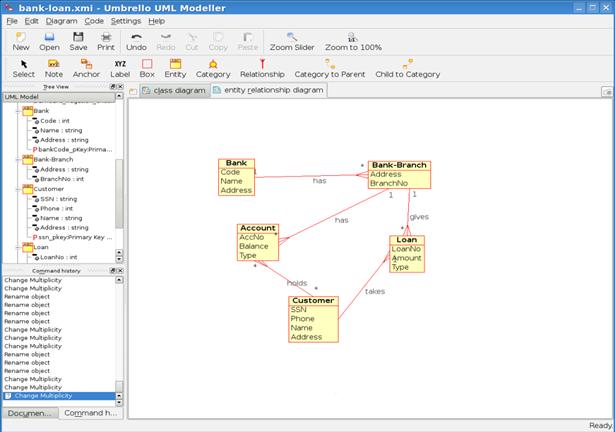Click the Copy toolbar icon
This screenshot has height=432, width=615.
(x=218, y=41)
